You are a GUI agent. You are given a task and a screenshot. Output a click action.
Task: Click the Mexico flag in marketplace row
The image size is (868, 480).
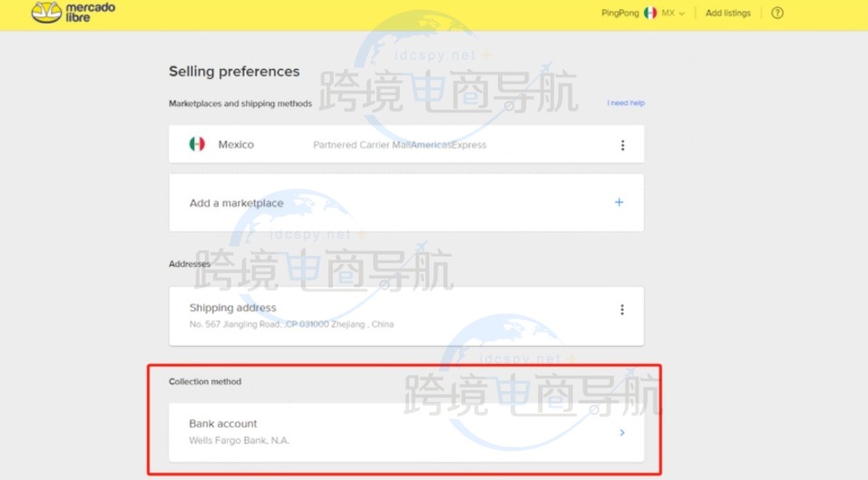point(197,144)
